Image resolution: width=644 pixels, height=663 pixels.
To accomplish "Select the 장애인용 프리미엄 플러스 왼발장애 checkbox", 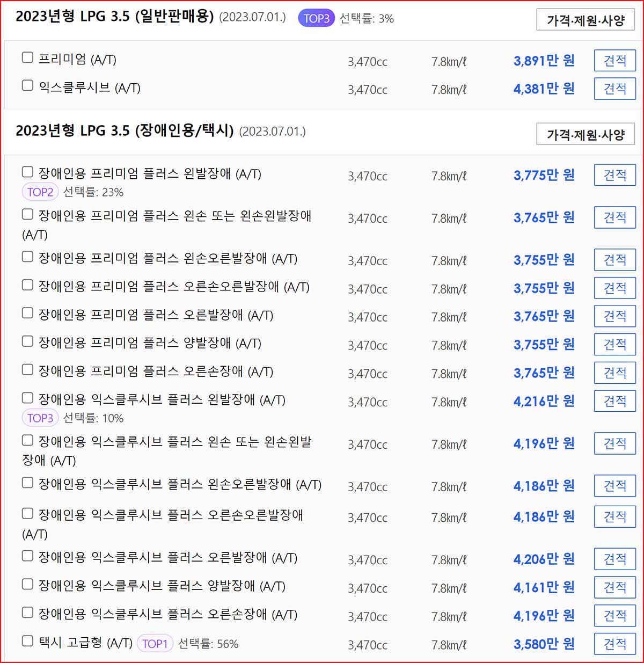I will (x=27, y=171).
